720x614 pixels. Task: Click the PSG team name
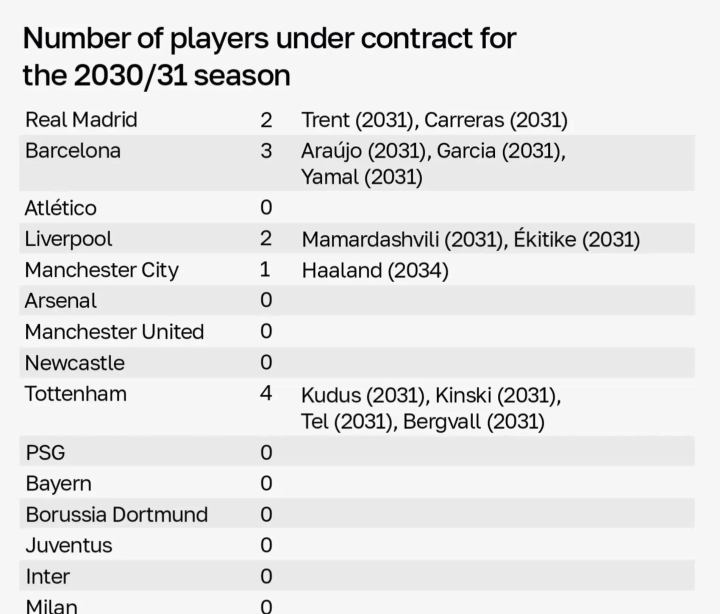(45, 453)
